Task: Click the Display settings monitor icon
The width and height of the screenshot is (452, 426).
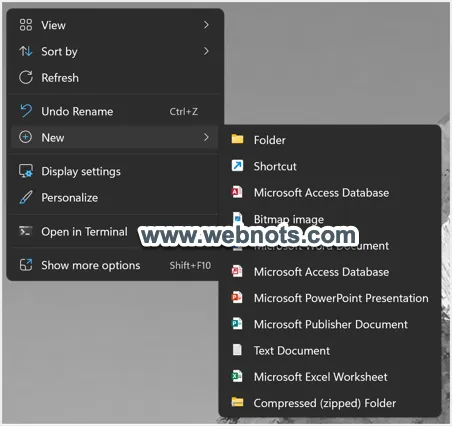Action: (x=26, y=171)
